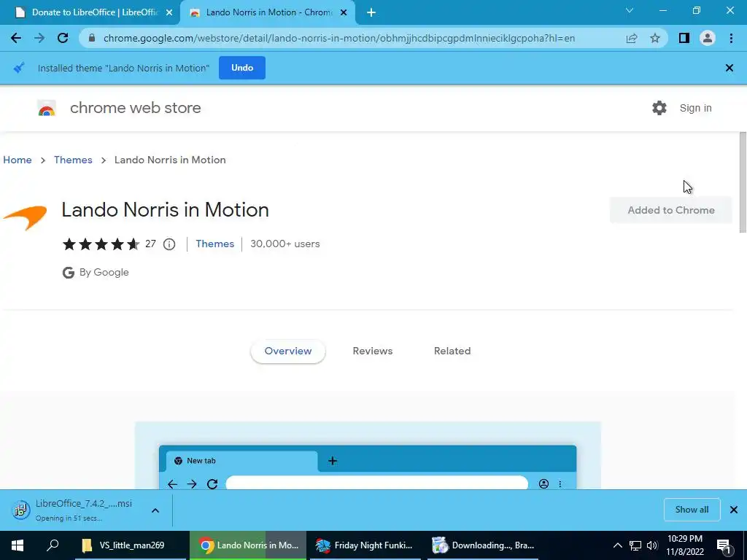Click the Added to Chrome button
This screenshot has width=747, height=560.
[671, 210]
